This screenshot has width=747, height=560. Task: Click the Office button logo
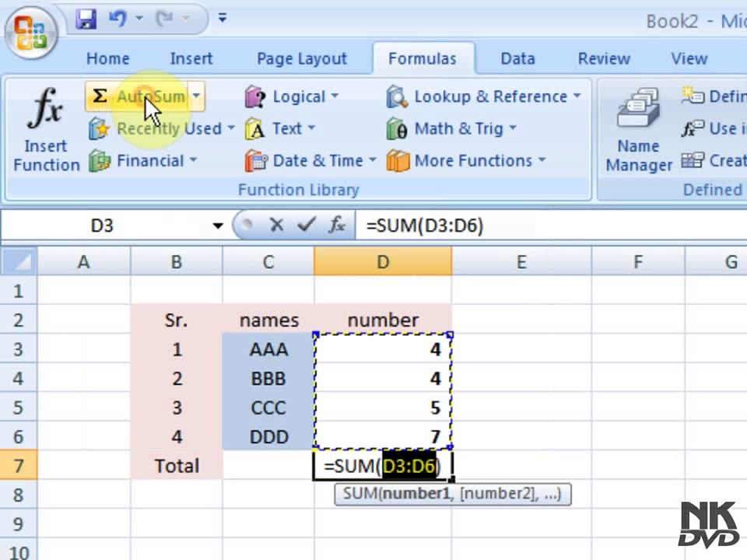click(31, 33)
